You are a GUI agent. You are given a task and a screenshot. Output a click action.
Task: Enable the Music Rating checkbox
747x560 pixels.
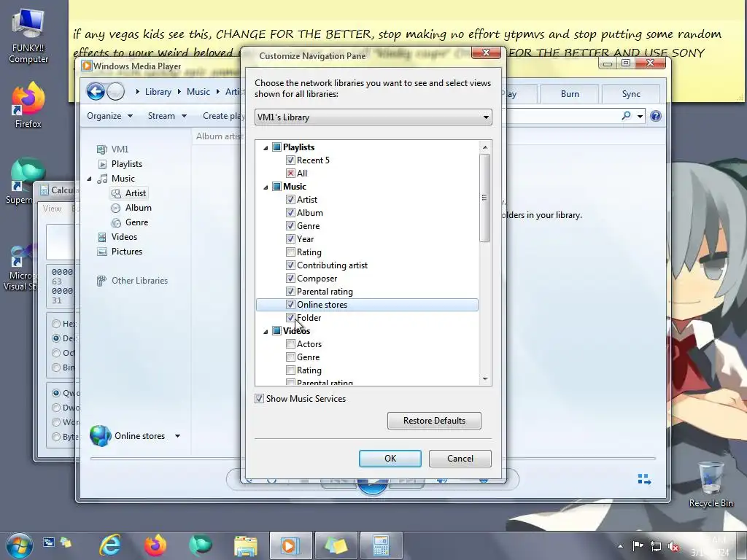[290, 252]
